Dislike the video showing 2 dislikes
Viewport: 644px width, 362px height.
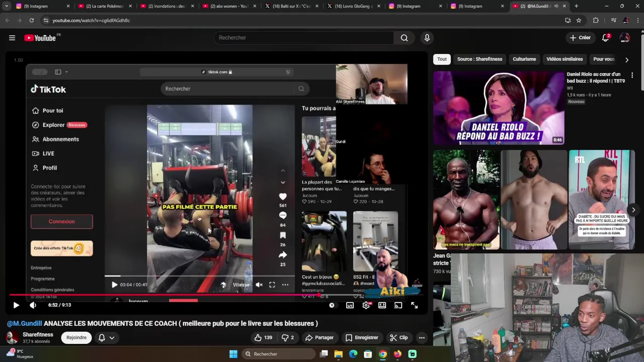click(288, 337)
